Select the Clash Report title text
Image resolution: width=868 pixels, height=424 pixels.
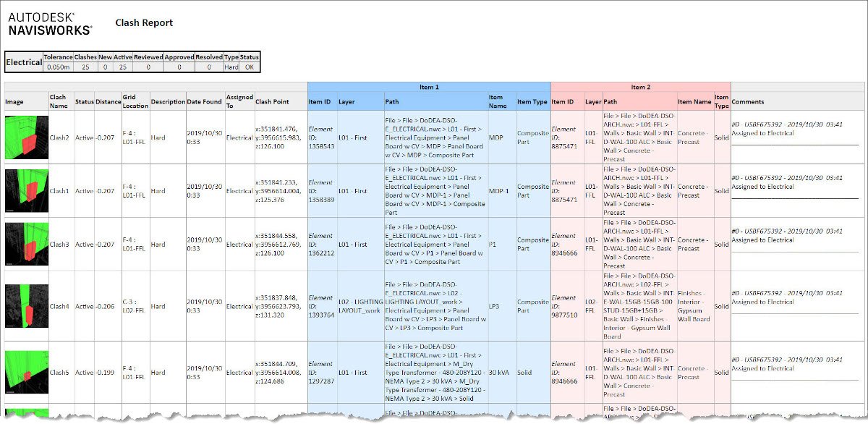click(x=144, y=23)
